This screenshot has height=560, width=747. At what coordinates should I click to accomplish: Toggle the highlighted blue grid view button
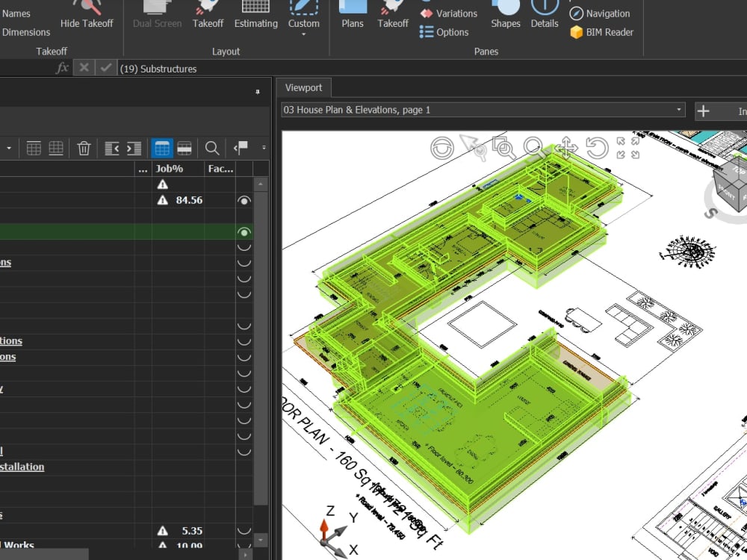(x=162, y=148)
